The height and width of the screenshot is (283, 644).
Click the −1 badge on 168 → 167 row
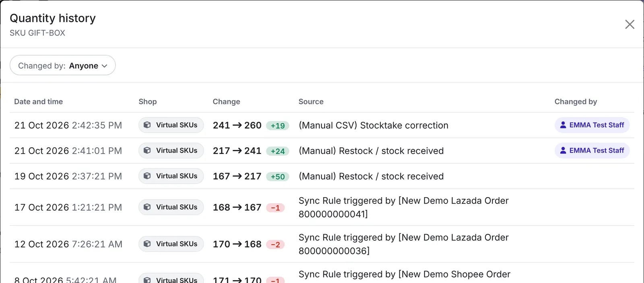click(x=275, y=208)
